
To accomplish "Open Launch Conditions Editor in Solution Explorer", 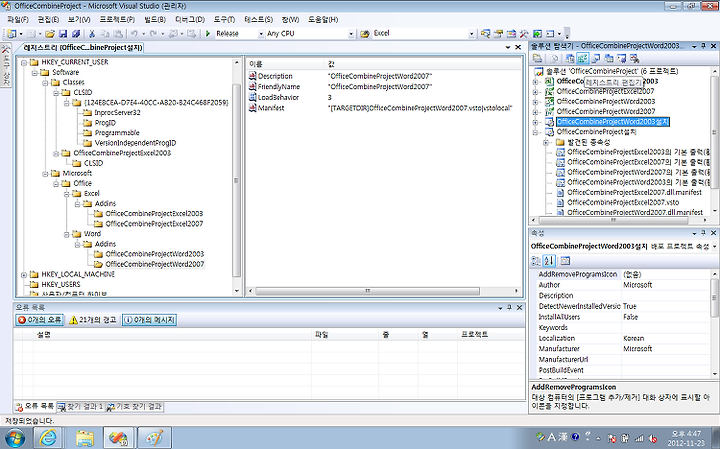I will (x=635, y=58).
